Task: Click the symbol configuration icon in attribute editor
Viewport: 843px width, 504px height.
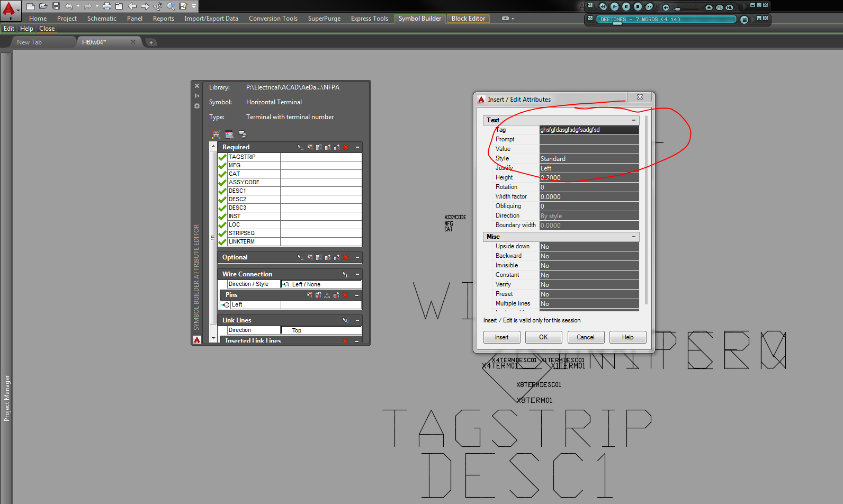Action: tap(216, 134)
